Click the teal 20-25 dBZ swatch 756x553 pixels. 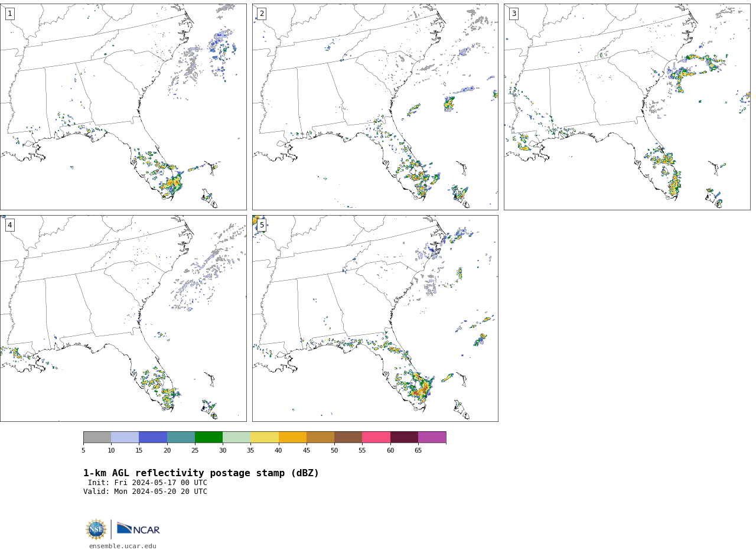click(181, 437)
